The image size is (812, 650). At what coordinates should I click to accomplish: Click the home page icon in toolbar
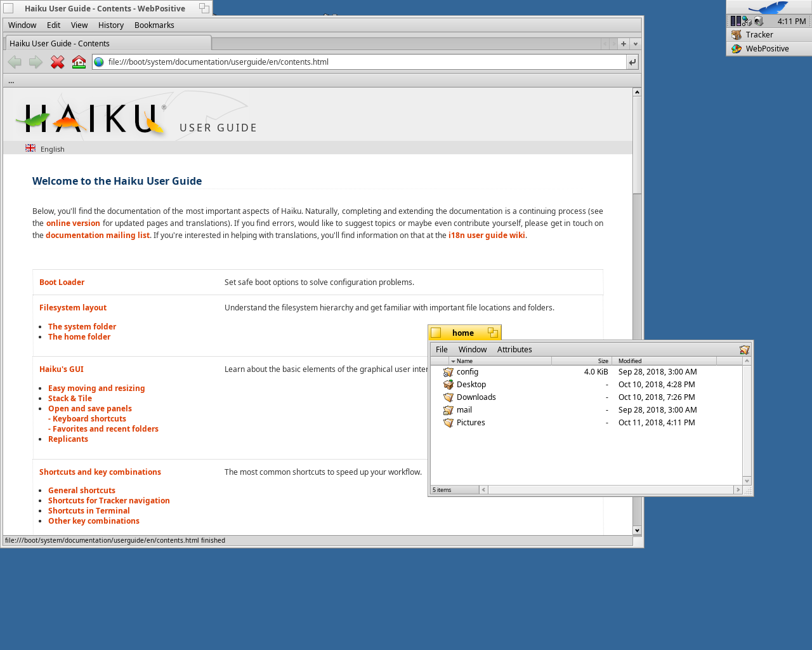click(79, 62)
